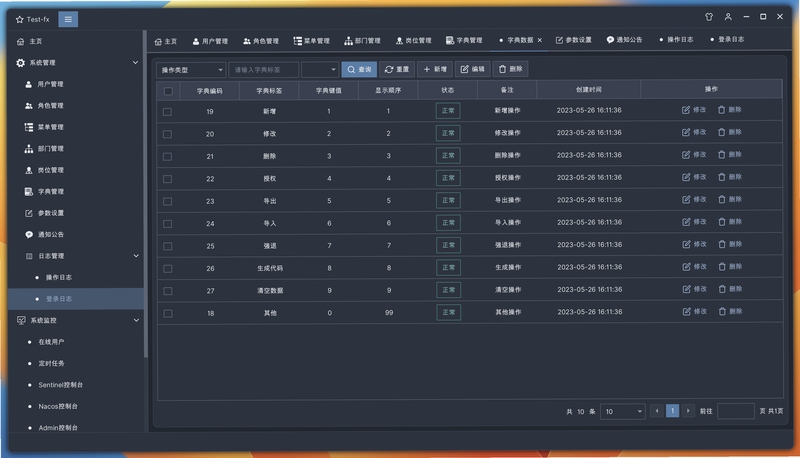Click the star logo next to Test-fx
Viewport: 800px width, 458px height.
pyautogui.click(x=20, y=19)
